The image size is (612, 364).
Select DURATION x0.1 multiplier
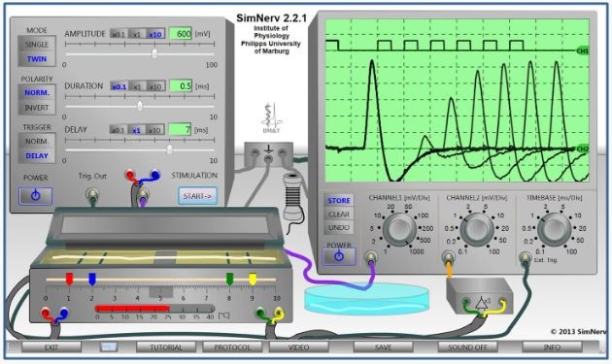[119, 86]
